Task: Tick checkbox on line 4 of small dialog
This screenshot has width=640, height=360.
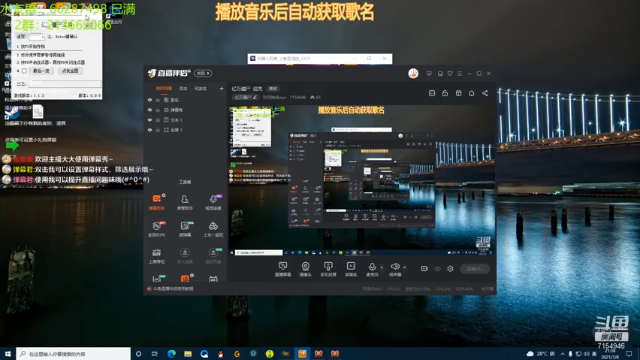Action: (x=24, y=71)
